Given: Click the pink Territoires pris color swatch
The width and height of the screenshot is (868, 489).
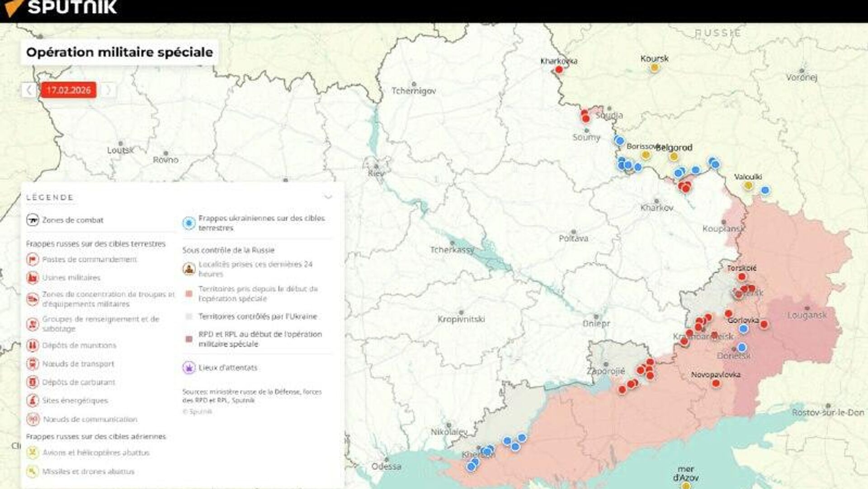Looking at the screenshot, I should click(189, 294).
